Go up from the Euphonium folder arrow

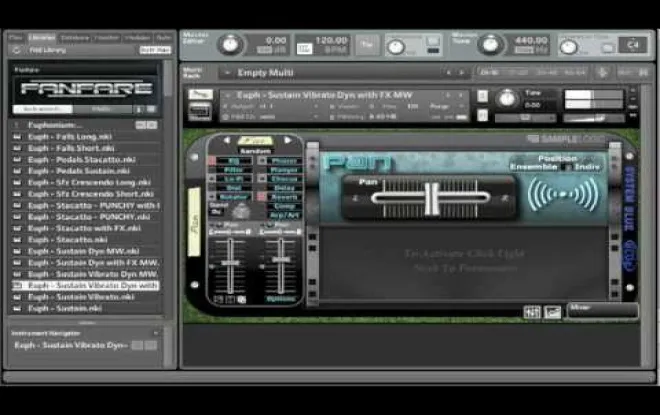click(x=16, y=125)
